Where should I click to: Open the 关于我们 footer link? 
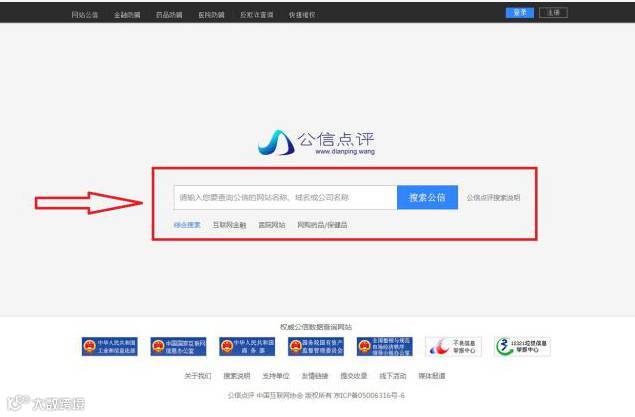pyautogui.click(x=198, y=376)
